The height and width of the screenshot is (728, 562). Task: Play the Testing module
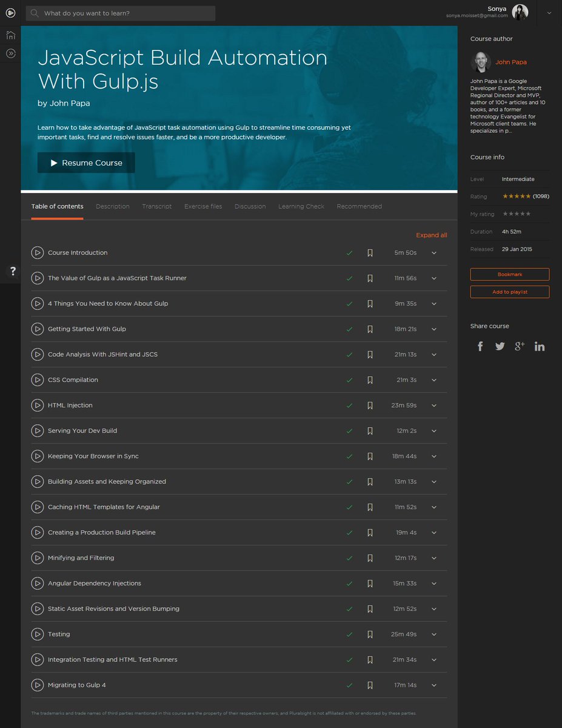[x=38, y=634]
